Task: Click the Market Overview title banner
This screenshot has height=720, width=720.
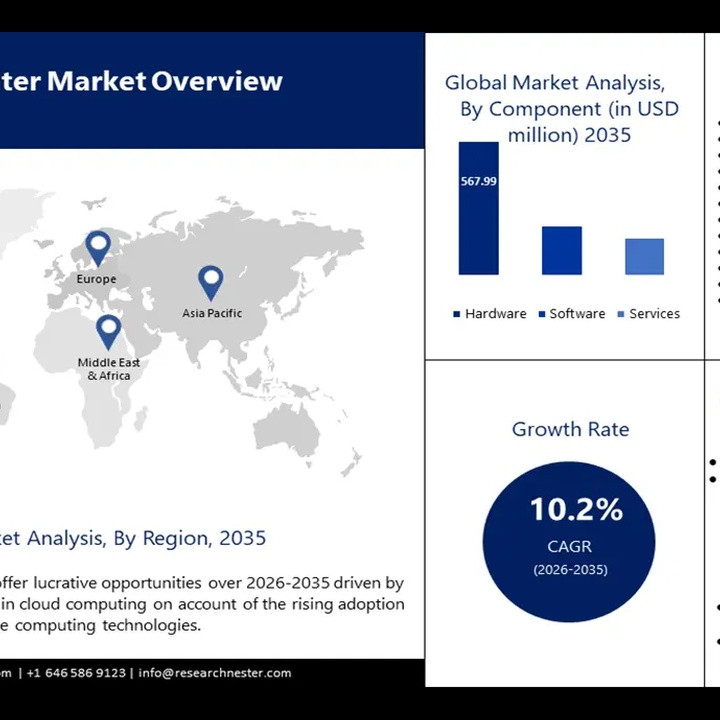Action: pos(150,82)
